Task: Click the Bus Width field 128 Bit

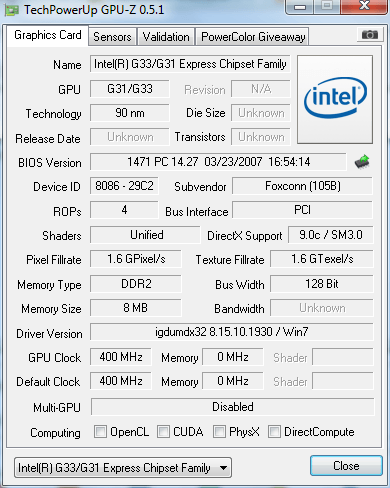Action: click(322, 284)
